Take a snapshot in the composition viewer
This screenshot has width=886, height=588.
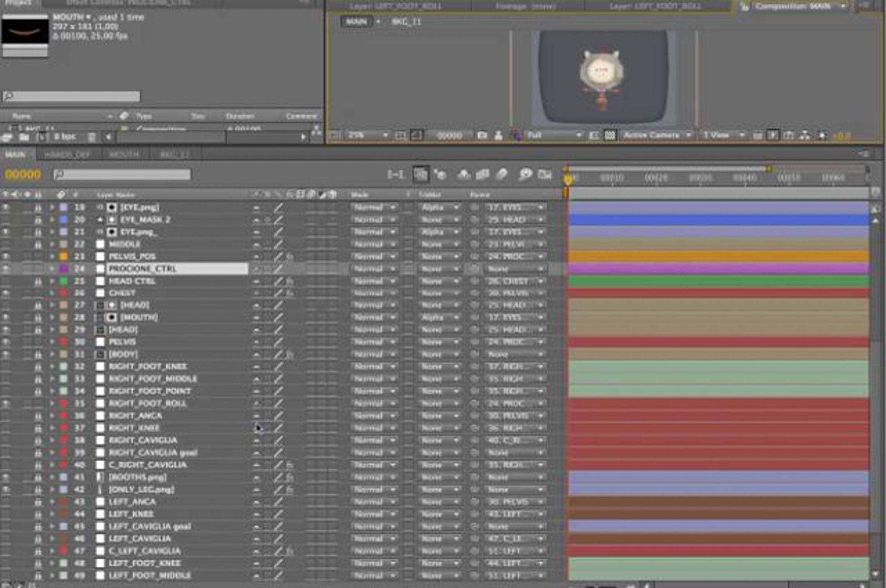click(482, 135)
